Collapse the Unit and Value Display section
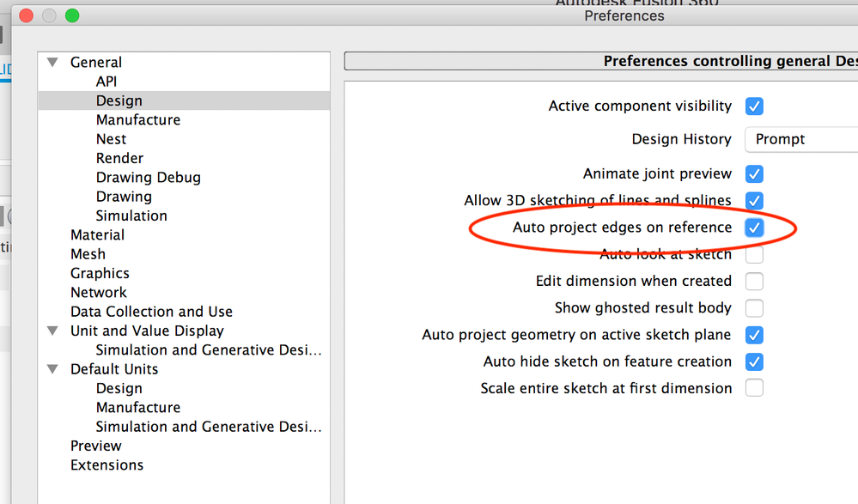The width and height of the screenshot is (858, 504). tap(52, 331)
